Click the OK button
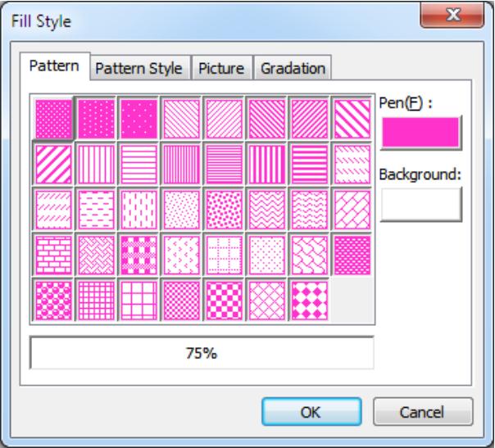495x448 pixels. pyautogui.click(x=311, y=412)
